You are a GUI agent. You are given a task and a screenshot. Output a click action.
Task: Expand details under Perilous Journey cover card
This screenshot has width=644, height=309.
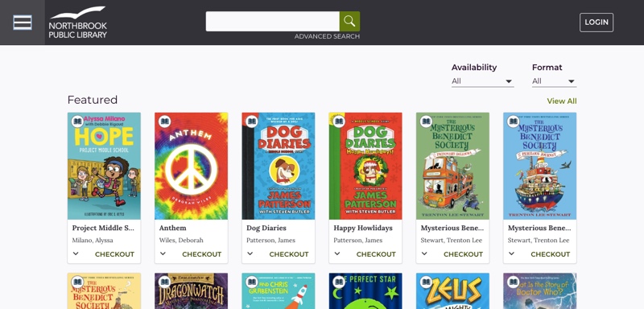[x=511, y=253]
